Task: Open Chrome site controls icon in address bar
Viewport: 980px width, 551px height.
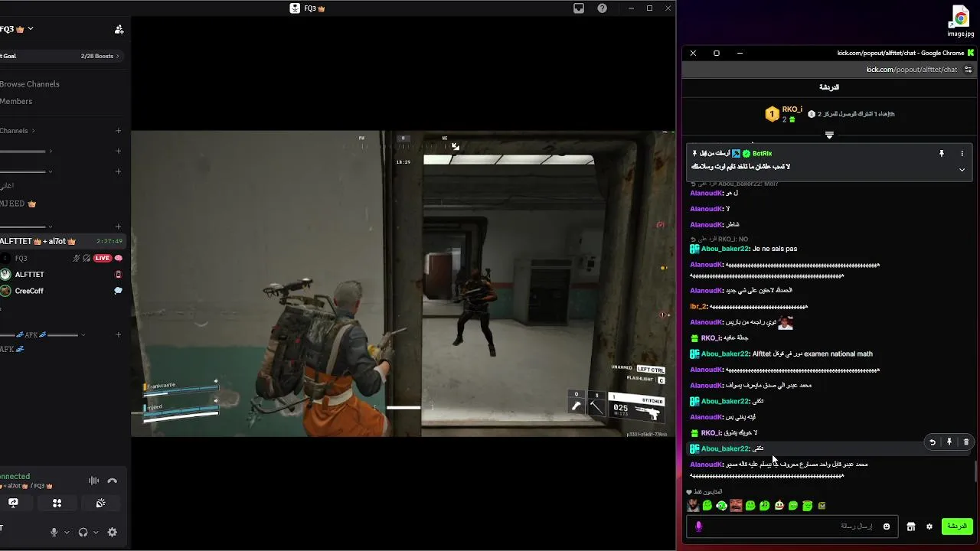Action: 968,70
